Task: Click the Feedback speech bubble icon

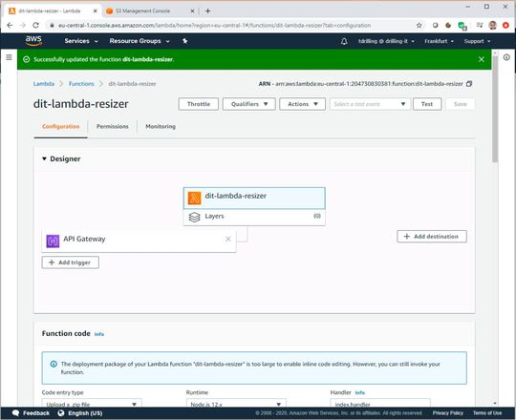Action: (x=15, y=412)
